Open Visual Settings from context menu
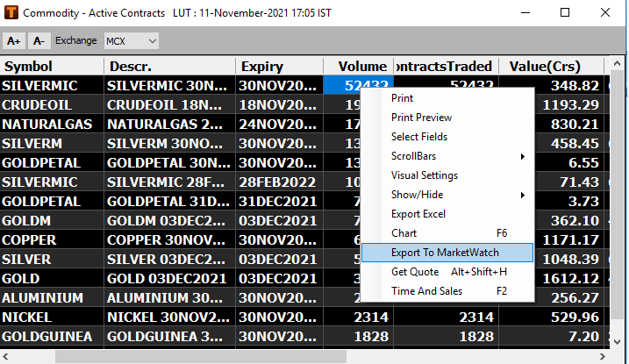The height and width of the screenshot is (364, 629). tap(424, 175)
